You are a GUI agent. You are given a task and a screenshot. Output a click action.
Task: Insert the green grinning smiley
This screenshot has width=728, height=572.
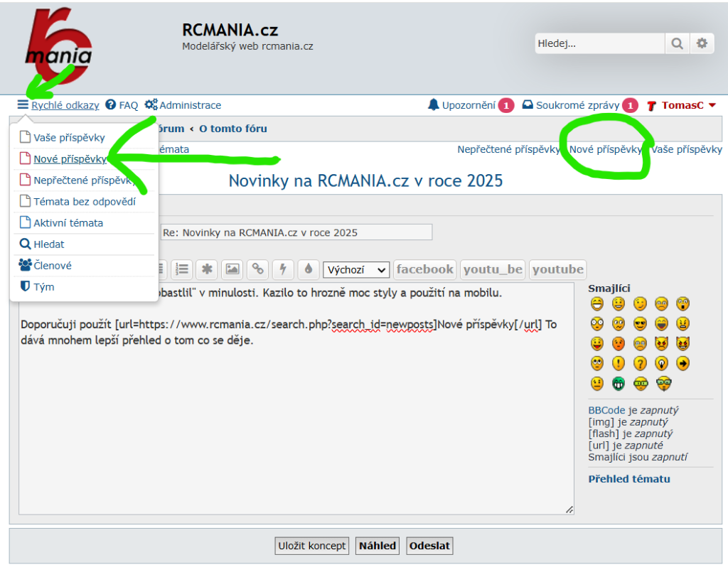(619, 384)
